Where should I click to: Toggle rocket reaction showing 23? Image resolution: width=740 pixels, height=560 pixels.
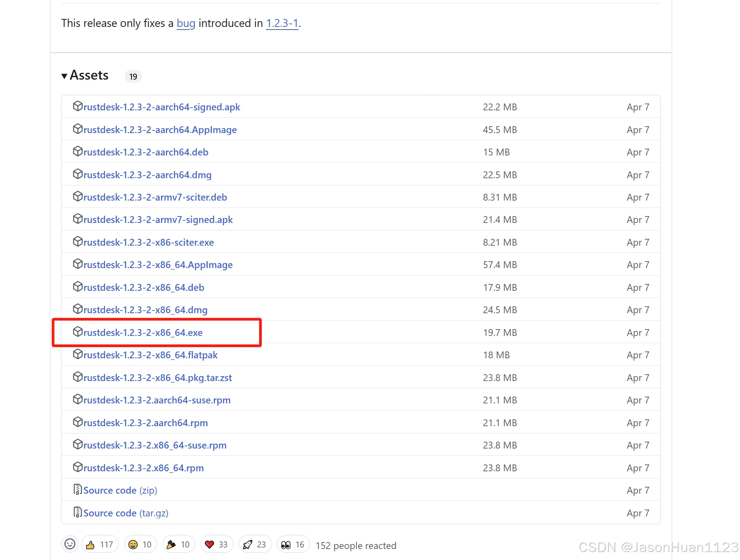click(255, 544)
